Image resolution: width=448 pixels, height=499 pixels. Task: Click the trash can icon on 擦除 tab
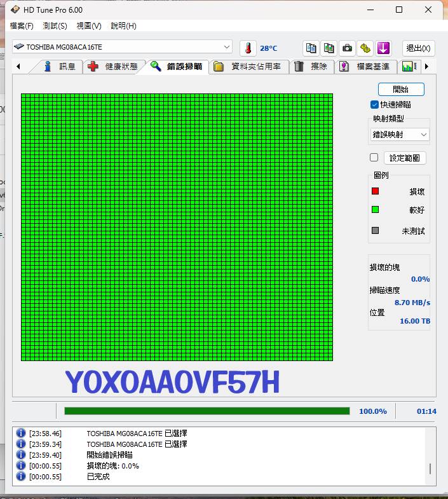pos(299,66)
